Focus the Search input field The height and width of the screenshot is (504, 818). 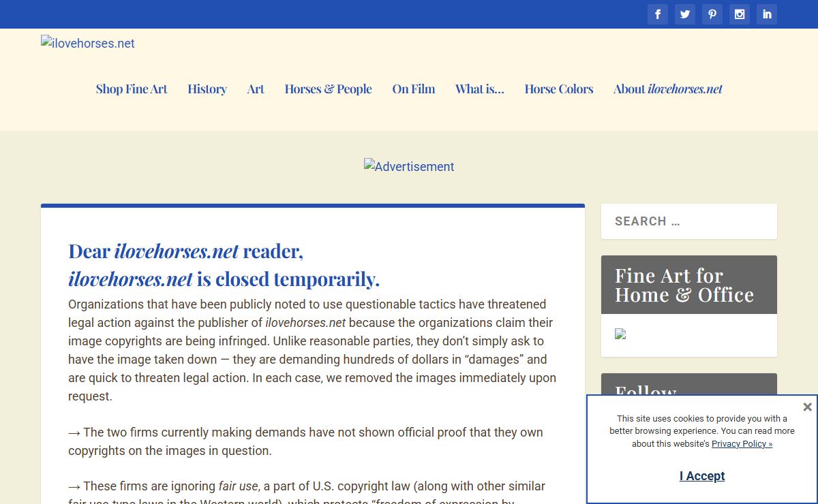click(689, 221)
